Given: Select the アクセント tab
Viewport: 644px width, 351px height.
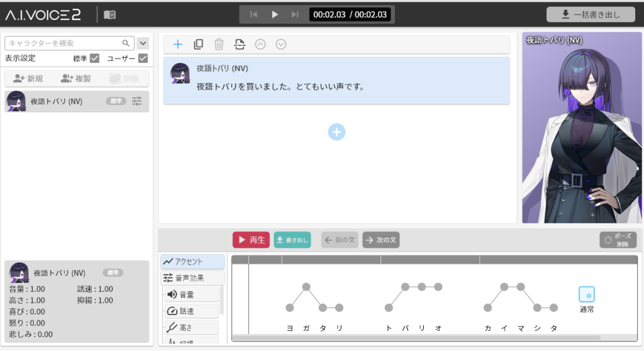Looking at the screenshot, I should [x=192, y=262].
